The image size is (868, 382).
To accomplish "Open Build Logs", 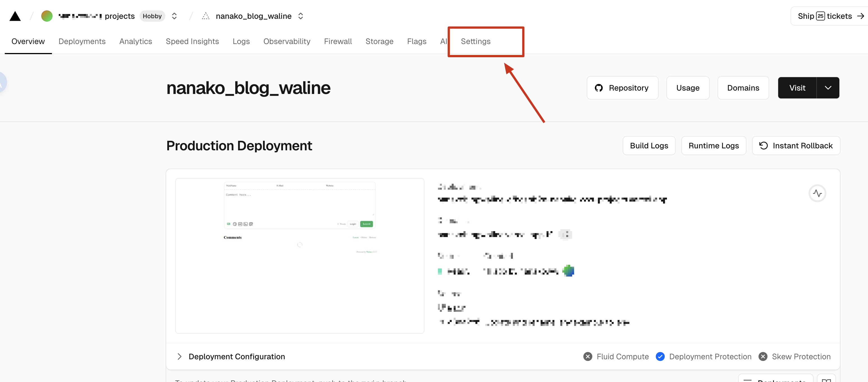I will [649, 146].
